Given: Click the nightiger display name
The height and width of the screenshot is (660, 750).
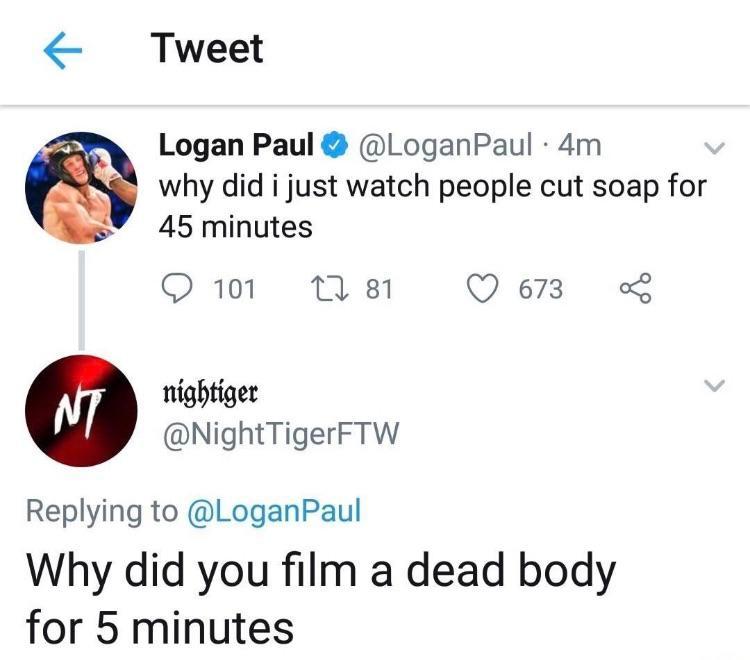Looking at the screenshot, I should point(209,393).
